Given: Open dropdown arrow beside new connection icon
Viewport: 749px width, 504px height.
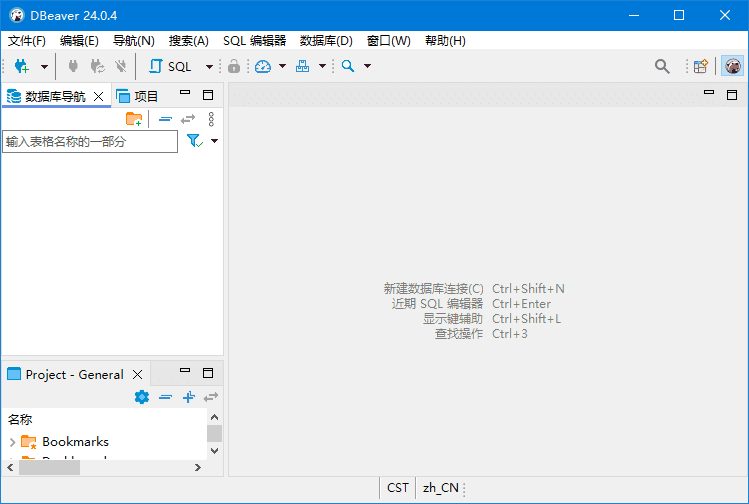Looking at the screenshot, I should [x=43, y=67].
